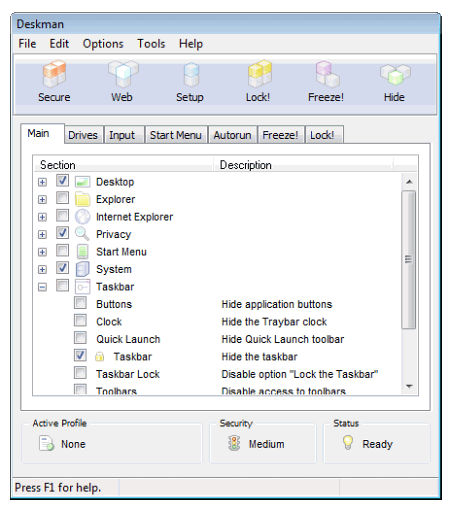The width and height of the screenshot is (450, 510).
Task: Click the Hide toolbar icon
Action: (395, 75)
